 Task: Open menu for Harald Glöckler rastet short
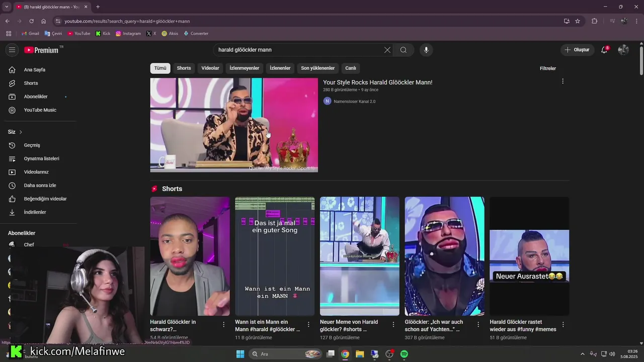pyautogui.click(x=563, y=324)
